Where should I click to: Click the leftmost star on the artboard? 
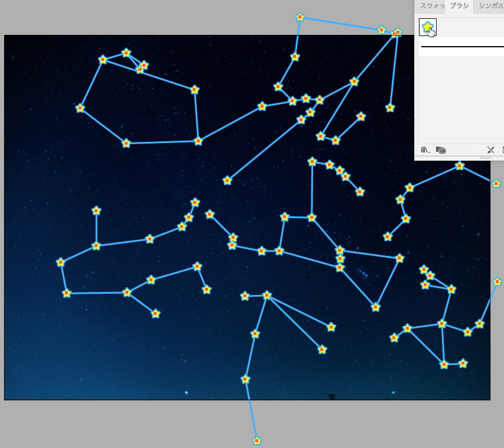click(x=60, y=262)
